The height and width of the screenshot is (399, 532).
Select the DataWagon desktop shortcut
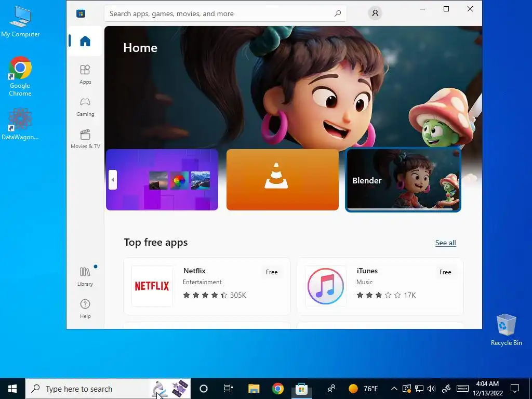click(20, 124)
